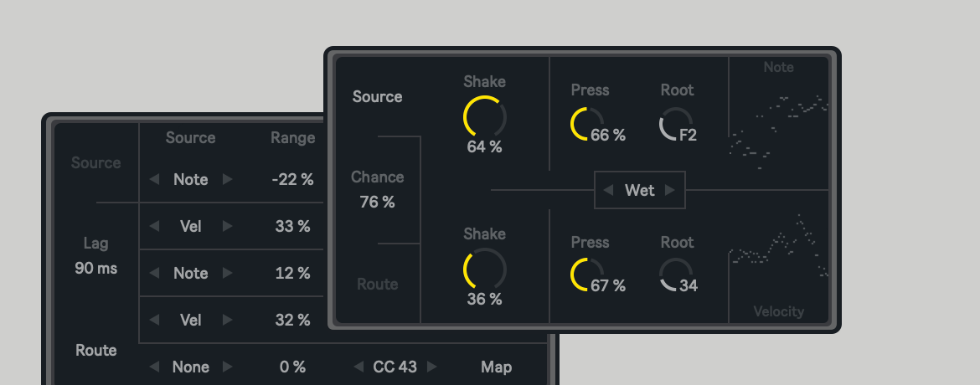This screenshot has width=980, height=385.
Task: Click the lower Shake knob at 36 %
Action: coord(484,269)
